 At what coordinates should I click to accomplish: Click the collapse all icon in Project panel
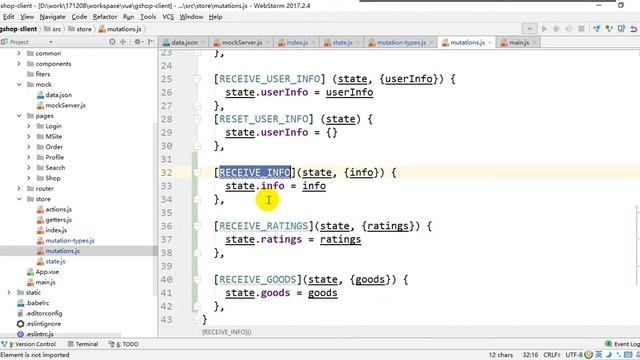(x=123, y=42)
